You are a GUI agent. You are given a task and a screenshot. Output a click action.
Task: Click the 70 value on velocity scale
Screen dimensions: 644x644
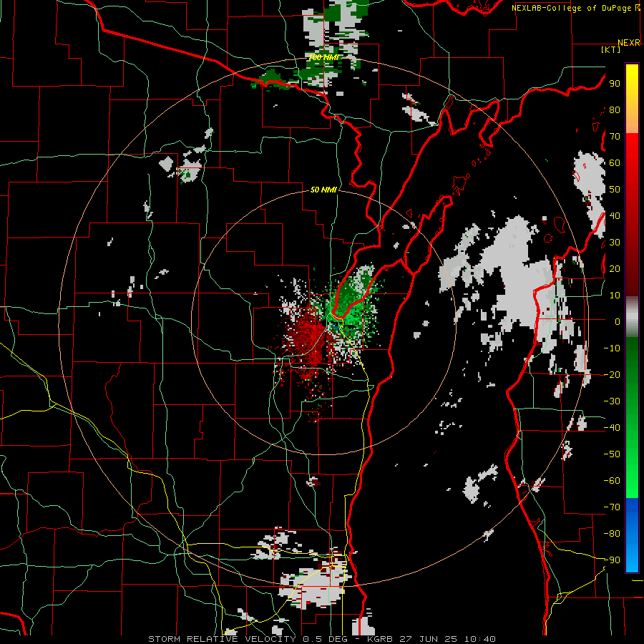(x=615, y=137)
